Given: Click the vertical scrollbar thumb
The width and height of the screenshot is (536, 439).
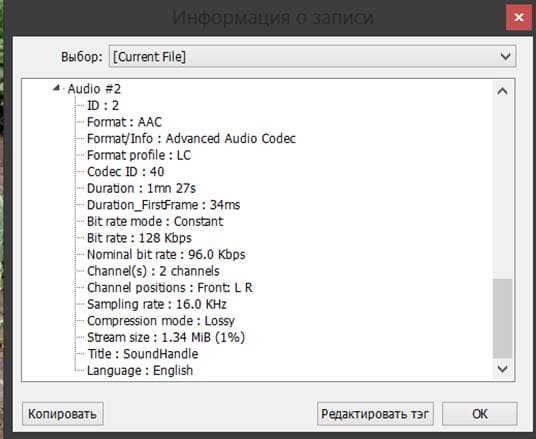Looking at the screenshot, I should pos(502,318).
